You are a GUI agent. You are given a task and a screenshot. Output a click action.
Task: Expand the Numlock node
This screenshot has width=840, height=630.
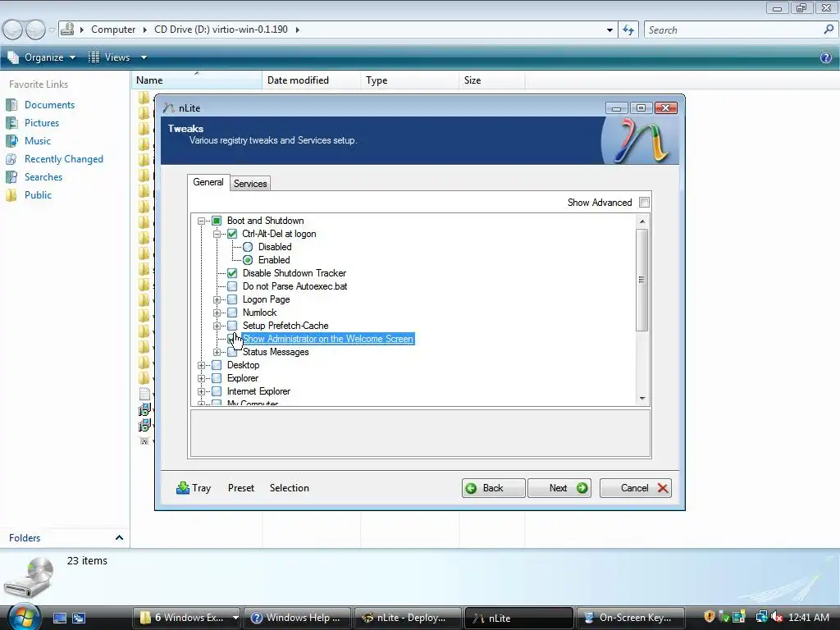coord(217,313)
